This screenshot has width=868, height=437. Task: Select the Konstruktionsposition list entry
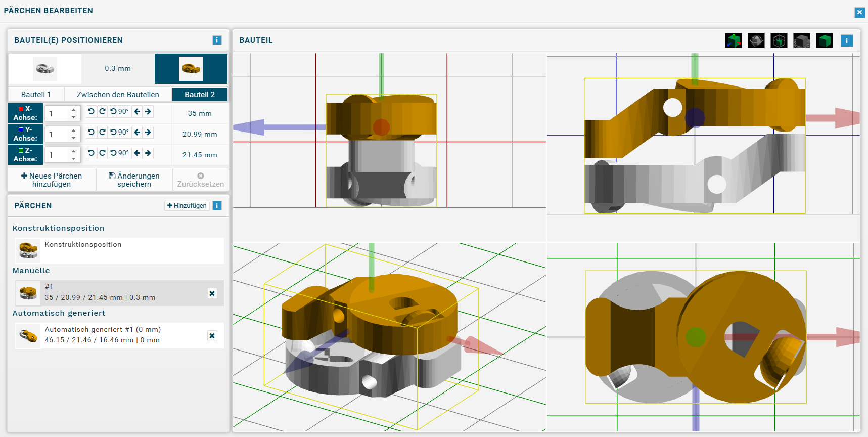(x=119, y=250)
